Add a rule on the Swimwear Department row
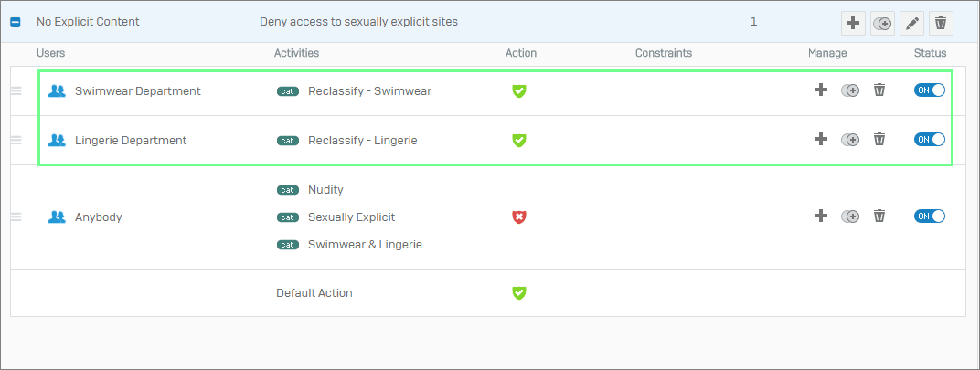Screen dimensions: 980x370 [821, 90]
